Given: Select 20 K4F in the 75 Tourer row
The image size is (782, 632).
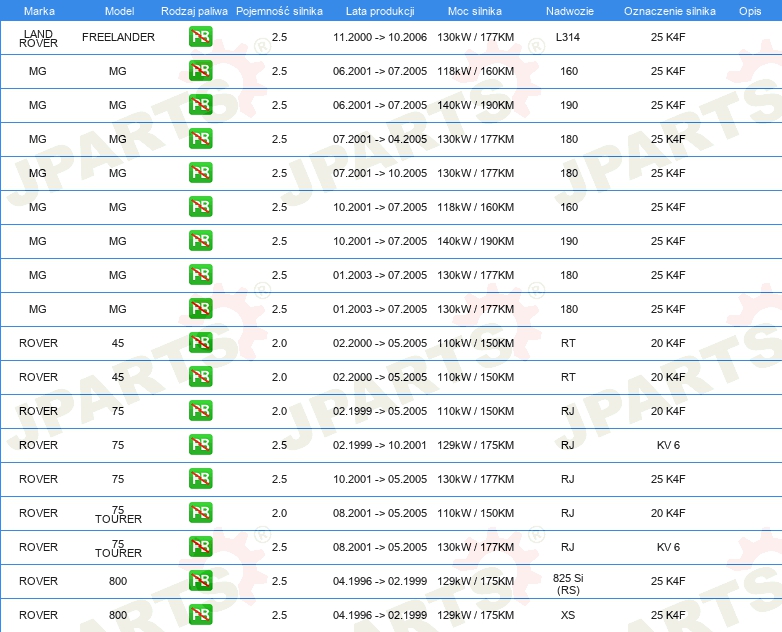Looking at the screenshot, I should [x=668, y=513].
